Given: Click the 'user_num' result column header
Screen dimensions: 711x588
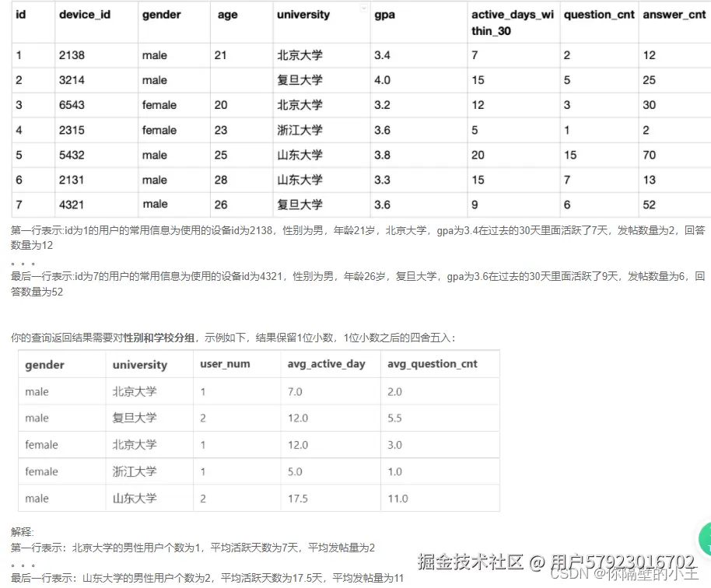Looking at the screenshot, I should coord(225,364).
